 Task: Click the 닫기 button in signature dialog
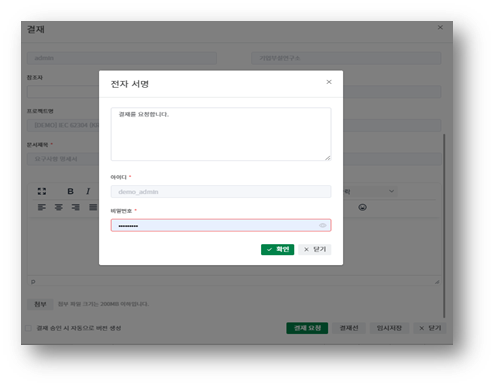coord(315,249)
